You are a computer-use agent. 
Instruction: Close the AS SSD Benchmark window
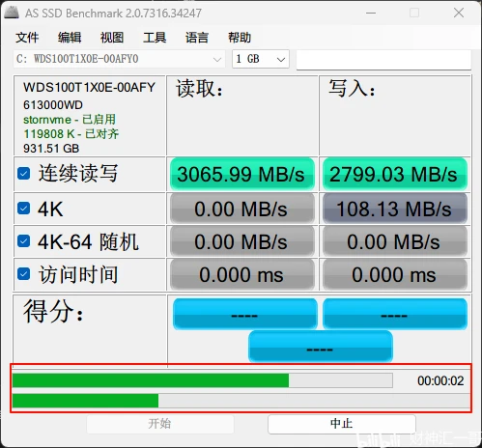(x=459, y=13)
